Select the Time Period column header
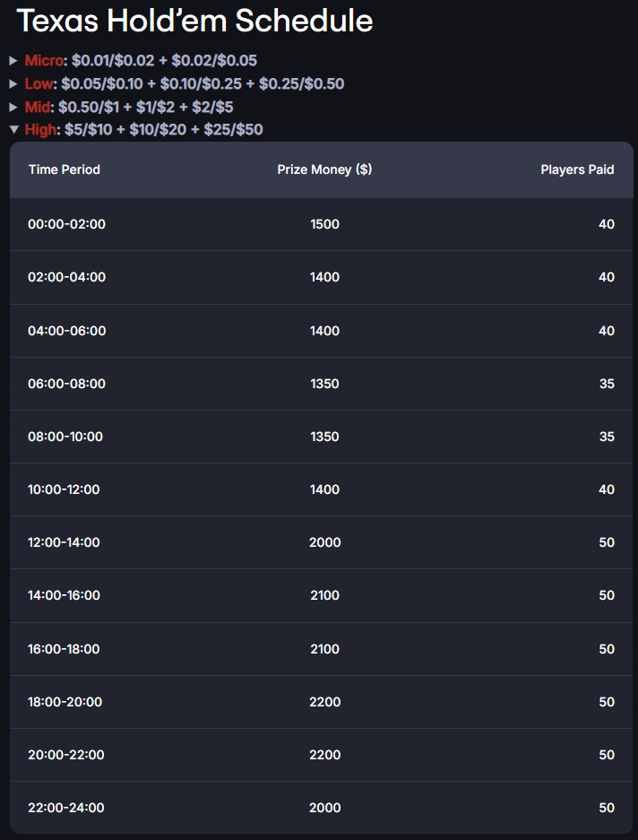Image resolution: width=638 pixels, height=840 pixels. coord(65,169)
